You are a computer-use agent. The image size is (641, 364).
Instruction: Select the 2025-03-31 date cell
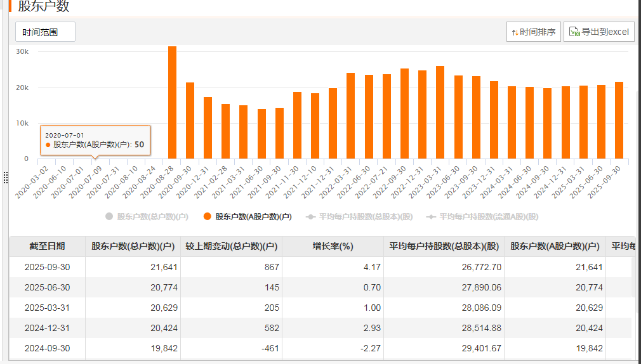[47, 308]
